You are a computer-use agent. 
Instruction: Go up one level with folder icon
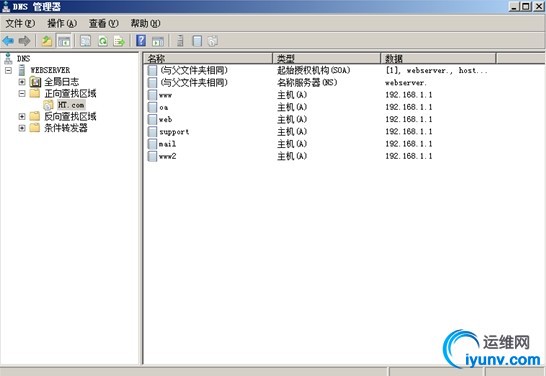(x=47, y=41)
